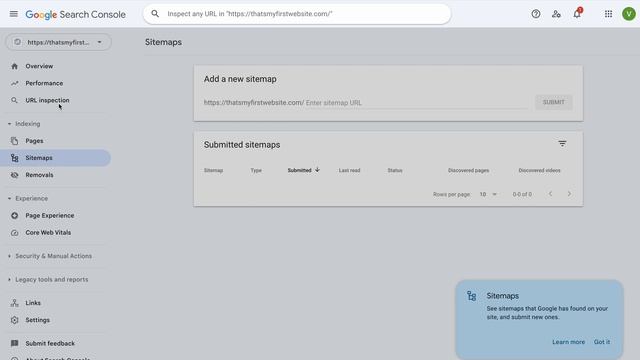Open the Help question mark icon
Image resolution: width=640 pixels, height=360 pixels.
tap(536, 14)
